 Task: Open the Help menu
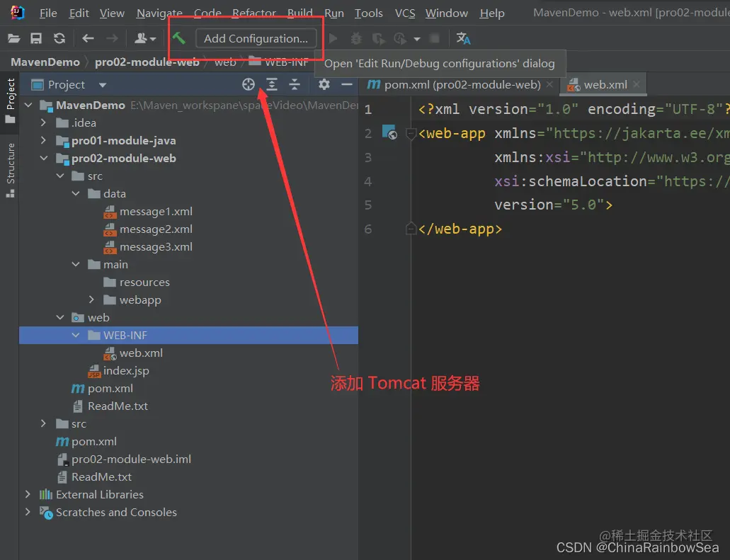point(492,13)
